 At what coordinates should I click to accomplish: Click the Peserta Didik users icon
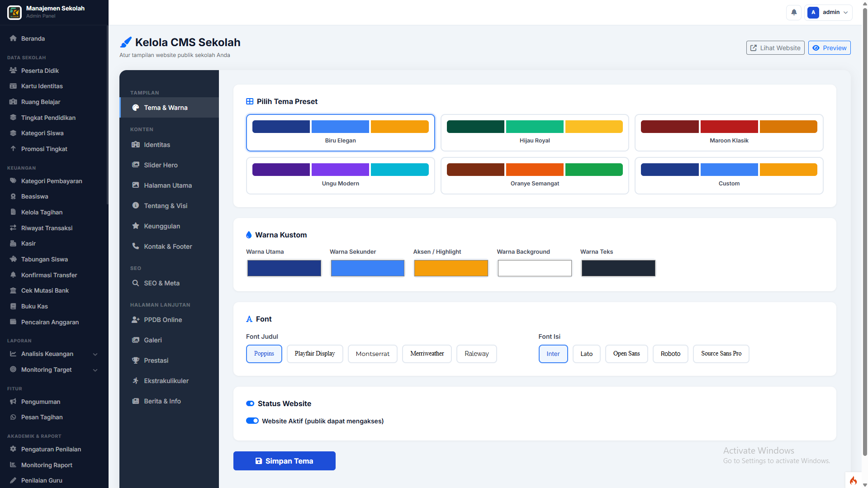13,71
